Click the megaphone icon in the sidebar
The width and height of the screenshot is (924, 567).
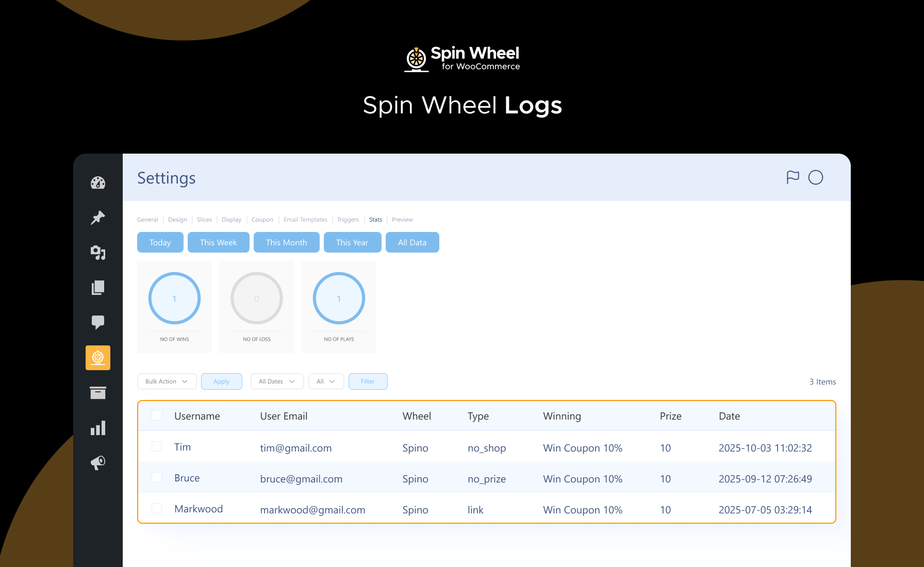pyautogui.click(x=98, y=463)
